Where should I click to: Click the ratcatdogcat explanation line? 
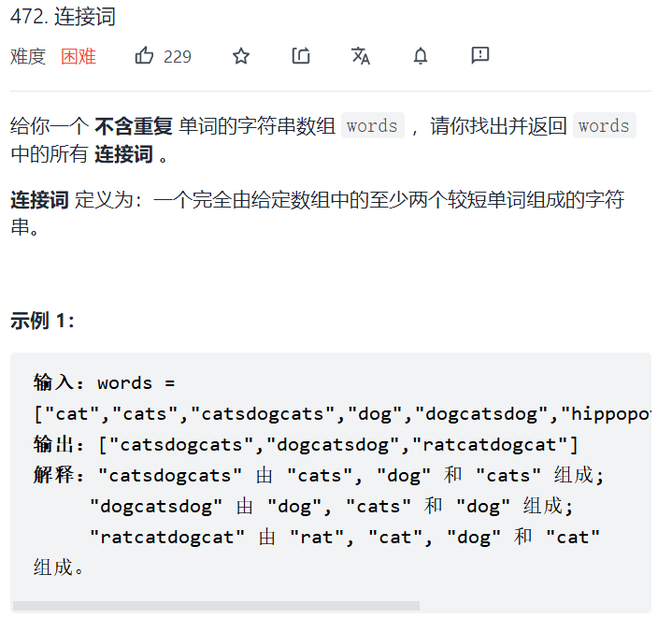point(345,537)
